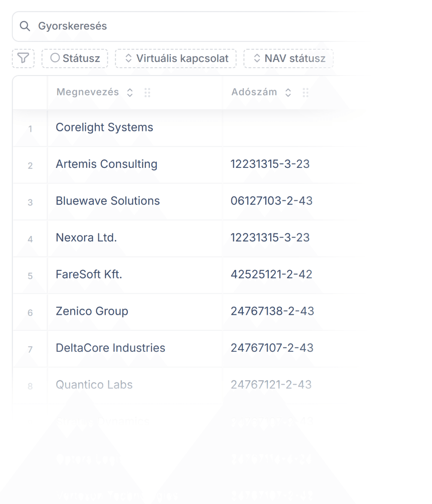Select the row numbered 6
Screen dimensions: 432x504
click(30, 313)
